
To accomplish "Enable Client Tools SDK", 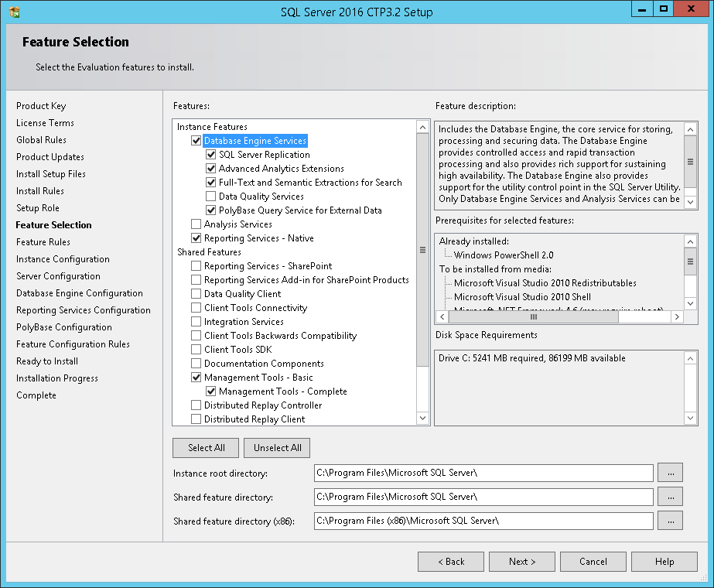I will (196, 350).
